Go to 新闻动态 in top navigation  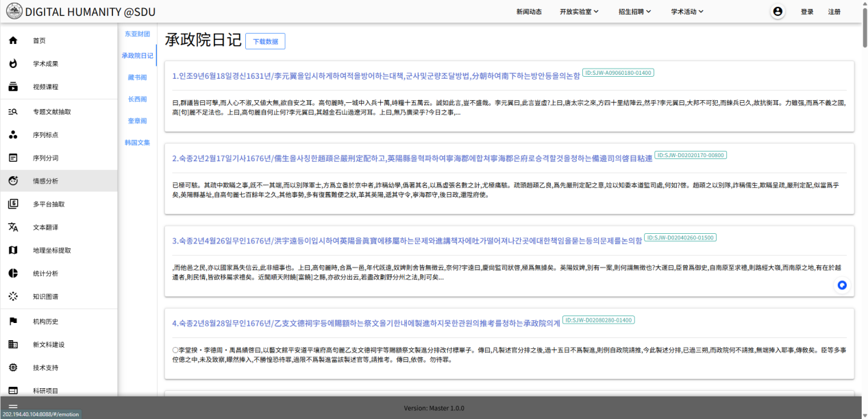tap(529, 12)
